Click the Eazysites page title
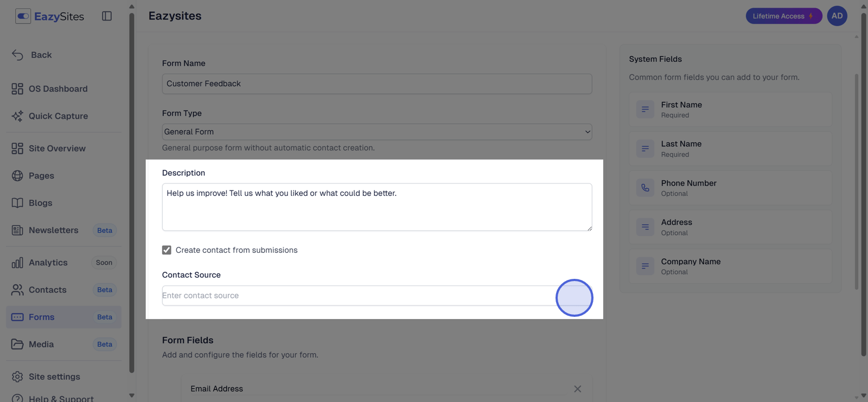Screen dimensions: 868x402 [x=175, y=16]
